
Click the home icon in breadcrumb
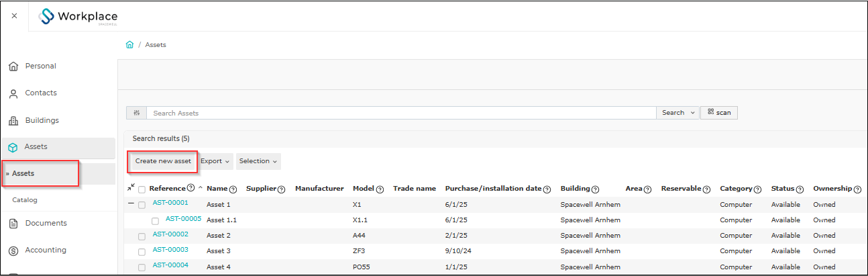(129, 45)
